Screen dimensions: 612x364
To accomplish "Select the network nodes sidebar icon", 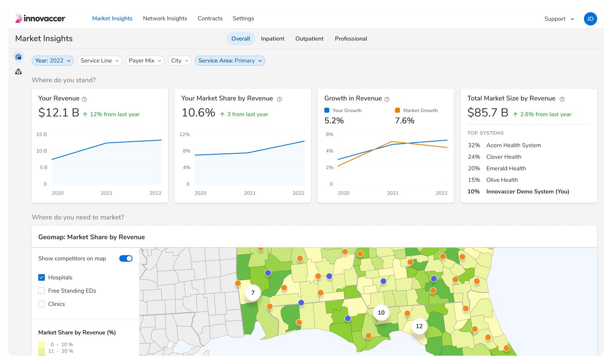I will pos(18,72).
